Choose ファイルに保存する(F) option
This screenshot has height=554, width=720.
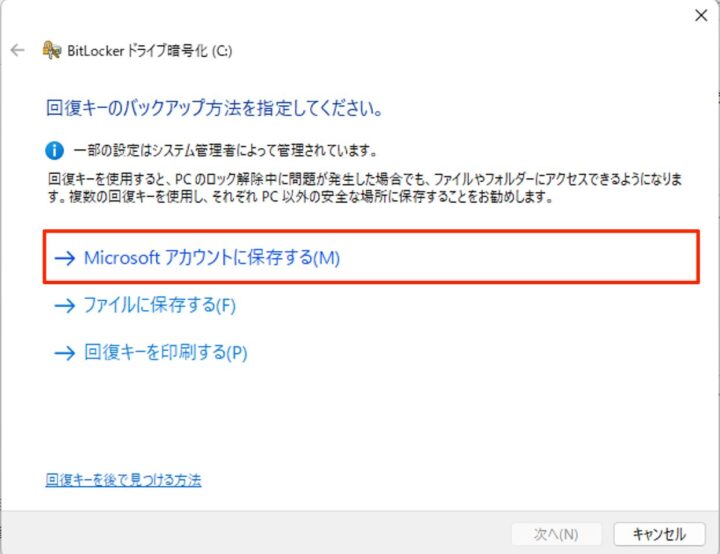point(159,305)
